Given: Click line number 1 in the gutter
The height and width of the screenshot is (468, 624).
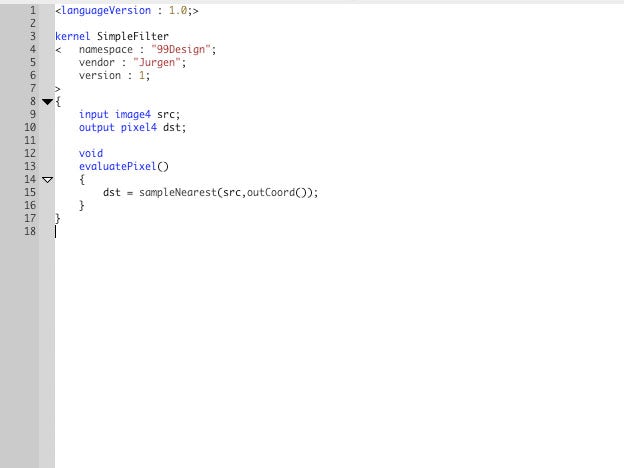Looking at the screenshot, I should coord(33,10).
